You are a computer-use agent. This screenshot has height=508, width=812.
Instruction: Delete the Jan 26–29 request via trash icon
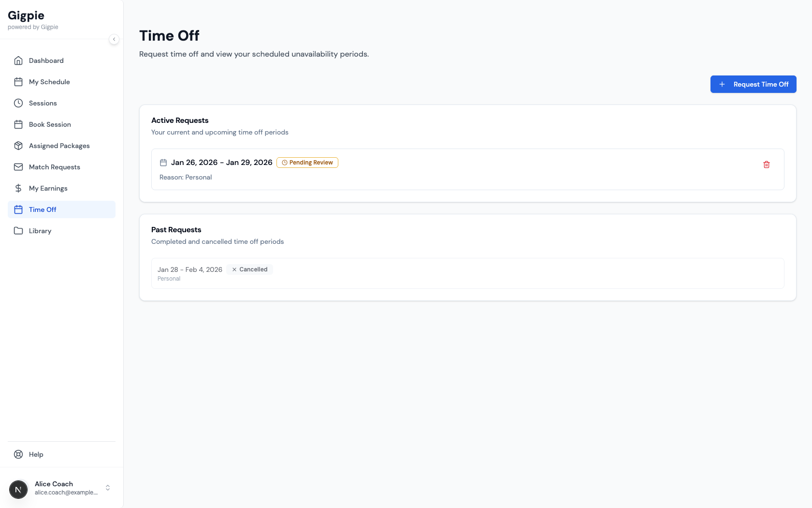(766, 164)
